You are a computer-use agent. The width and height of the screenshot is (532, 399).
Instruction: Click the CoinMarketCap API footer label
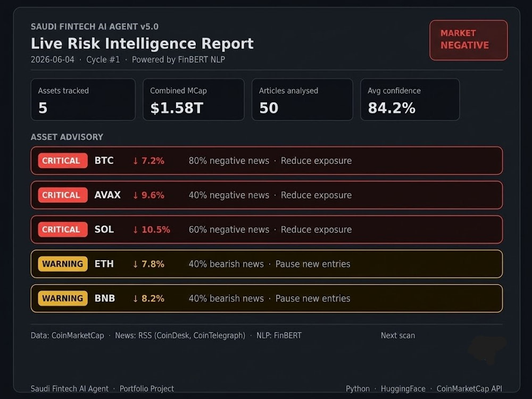(469, 389)
